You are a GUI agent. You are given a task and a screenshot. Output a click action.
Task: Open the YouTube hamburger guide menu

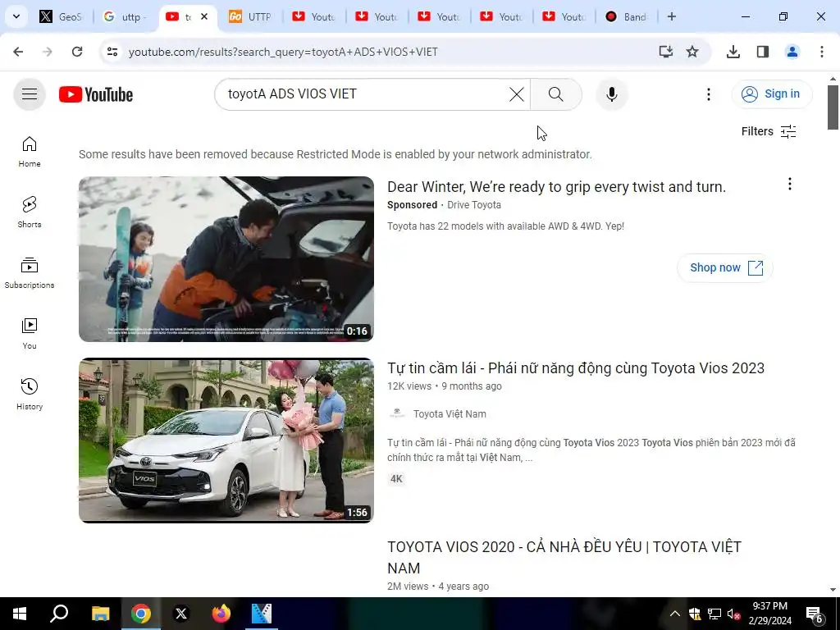(x=30, y=94)
